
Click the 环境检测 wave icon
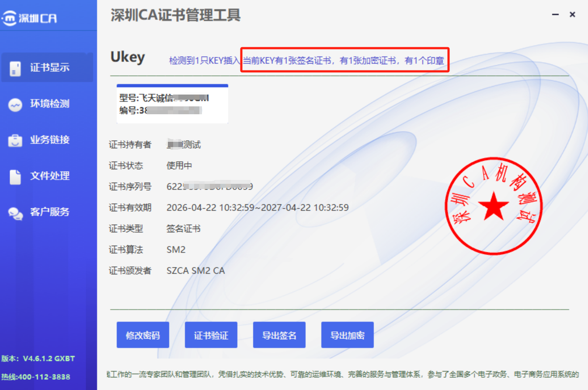pyautogui.click(x=15, y=105)
